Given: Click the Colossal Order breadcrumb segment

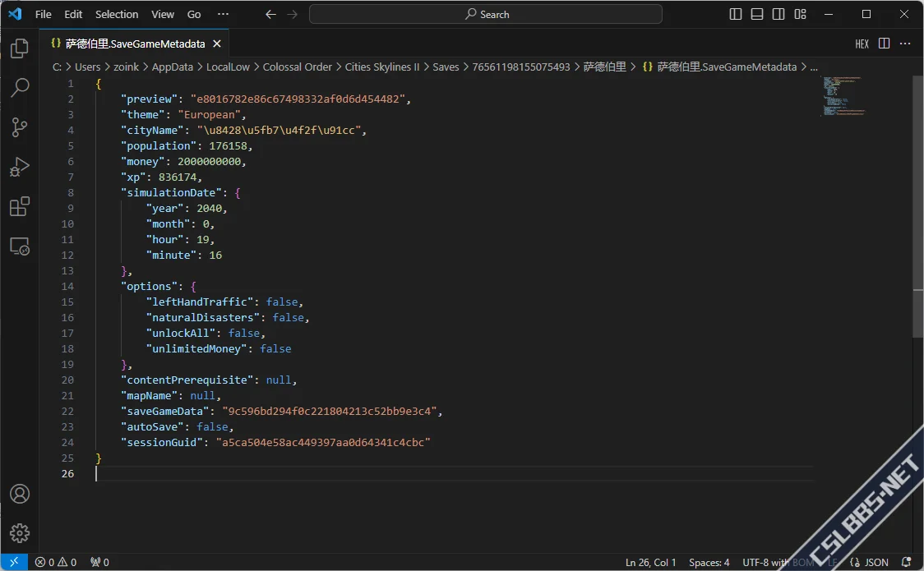Looking at the screenshot, I should coord(297,67).
